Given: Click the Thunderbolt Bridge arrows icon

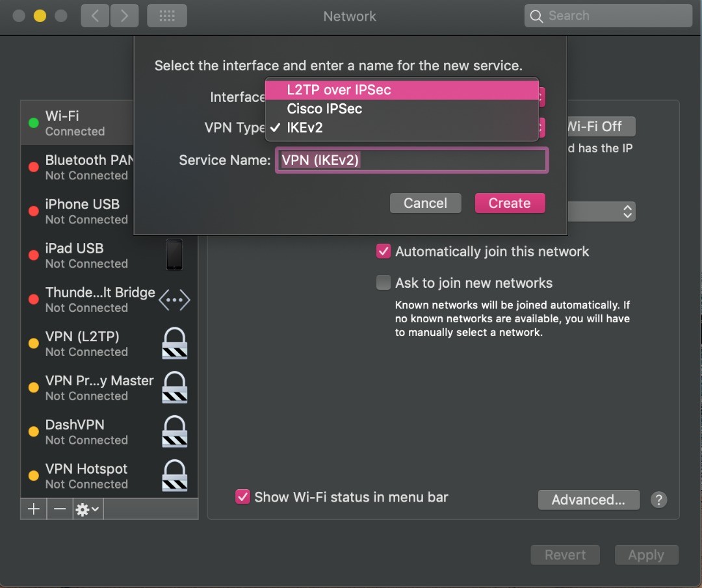Looking at the screenshot, I should click(x=174, y=300).
